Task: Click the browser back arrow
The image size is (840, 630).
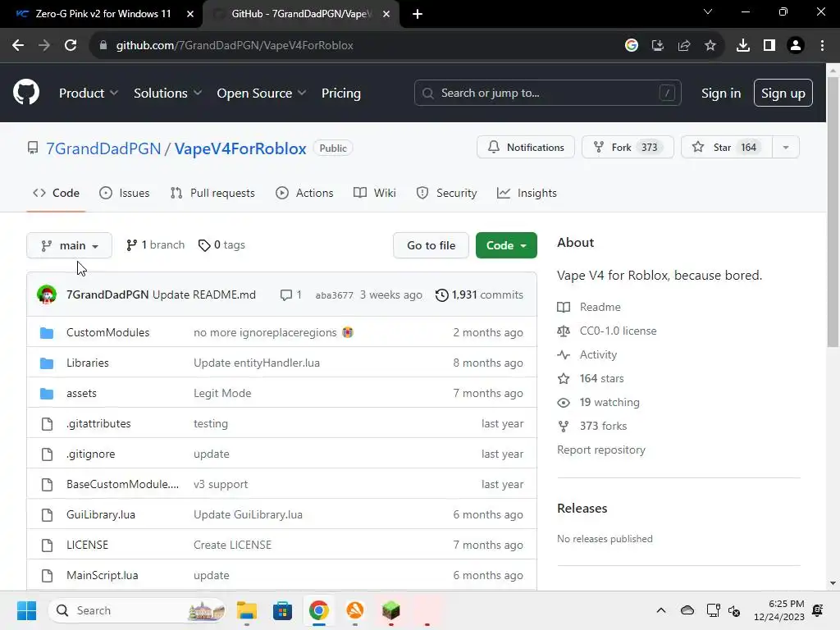Action: pos(18,46)
